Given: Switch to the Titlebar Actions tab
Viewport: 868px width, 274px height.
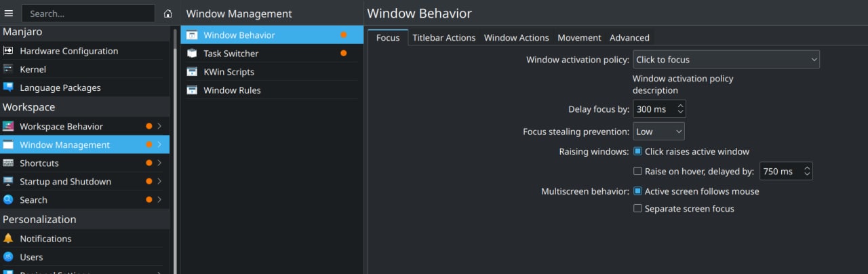Looking at the screenshot, I should point(444,37).
